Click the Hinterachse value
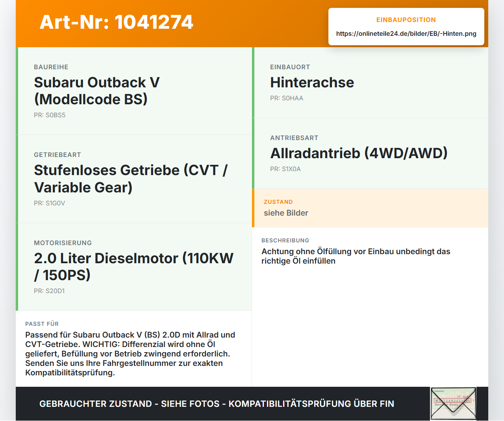Image resolution: width=504 pixels, height=421 pixels. pos(312,82)
